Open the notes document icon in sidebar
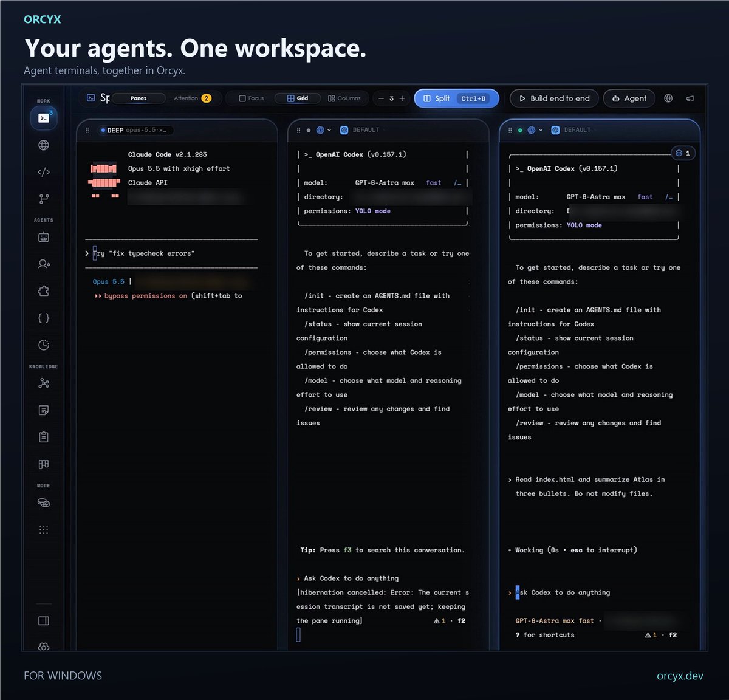Viewport: 729px width, 700px height. click(x=44, y=410)
